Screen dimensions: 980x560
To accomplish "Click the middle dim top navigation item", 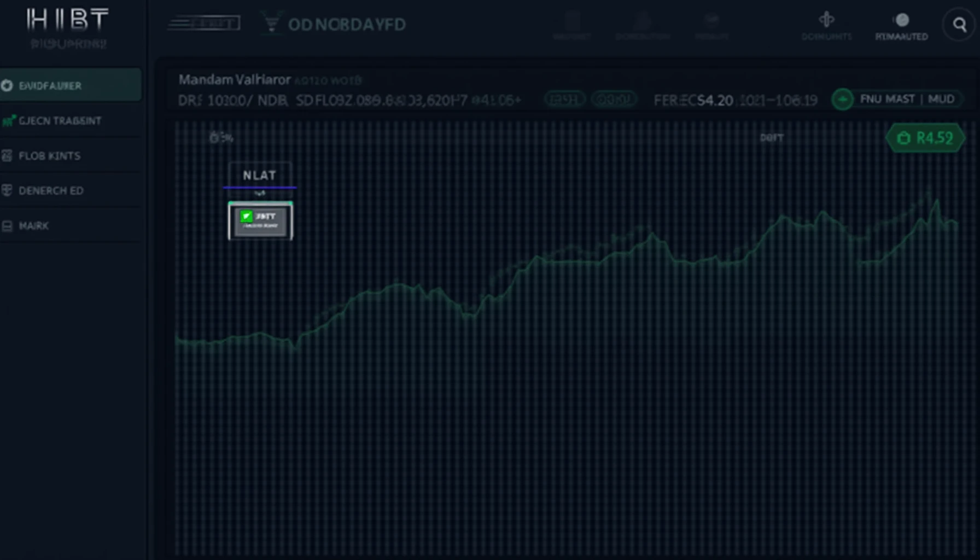I will point(643,26).
